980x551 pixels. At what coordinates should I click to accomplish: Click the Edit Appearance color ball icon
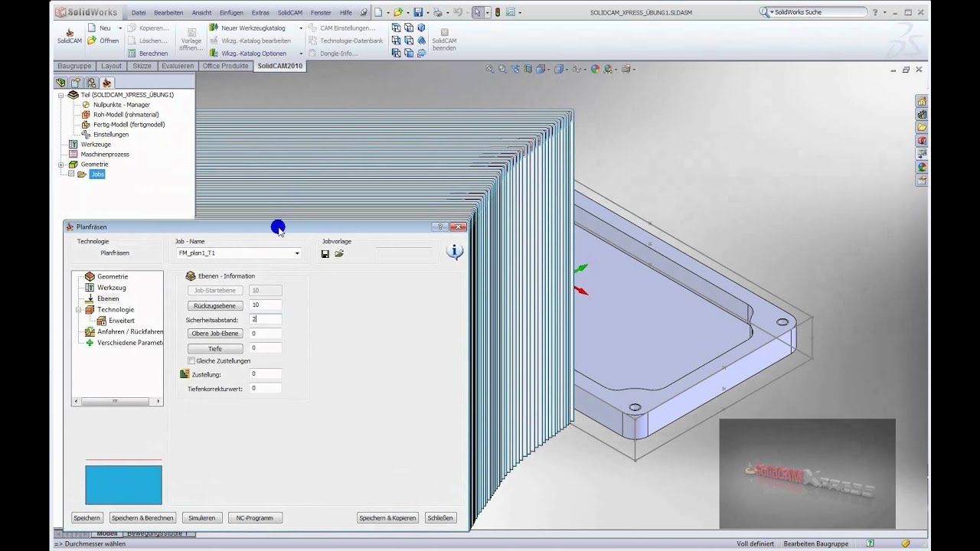point(596,69)
